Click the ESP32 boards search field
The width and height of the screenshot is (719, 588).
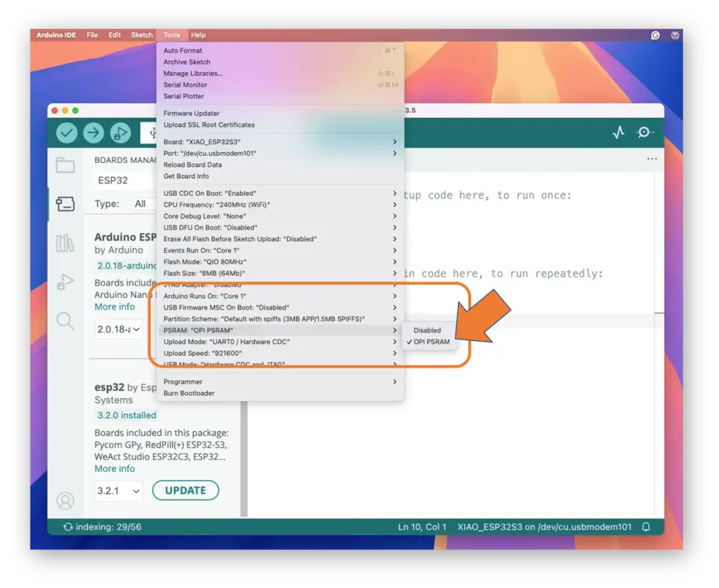125,180
